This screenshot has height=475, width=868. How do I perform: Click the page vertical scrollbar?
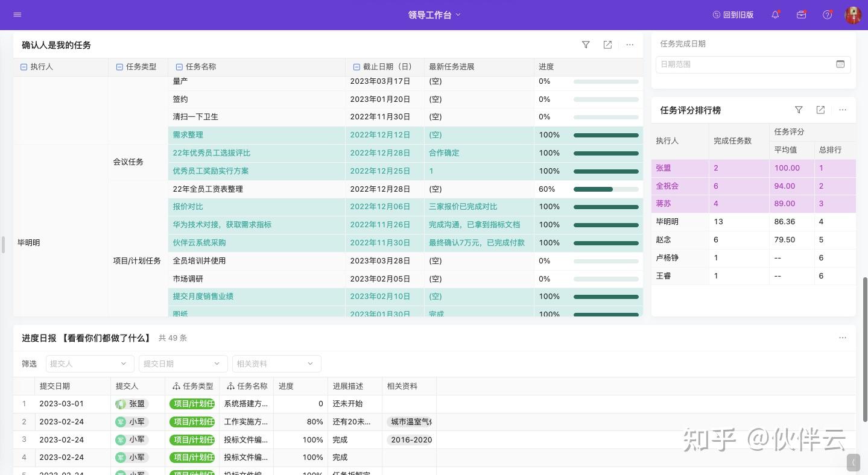(865, 350)
